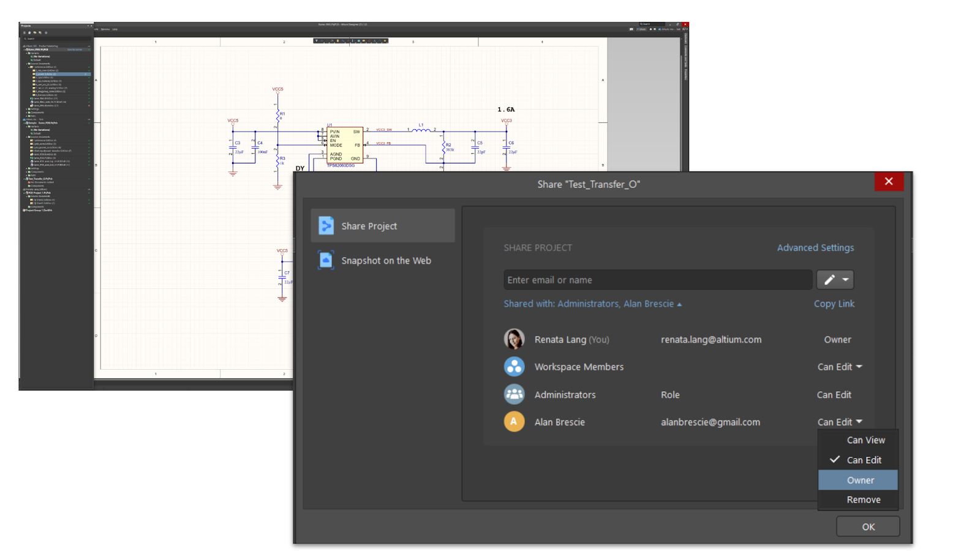Viewport: 980px width, 551px height.
Task: Select Can View from permission menu
Action: (x=865, y=440)
